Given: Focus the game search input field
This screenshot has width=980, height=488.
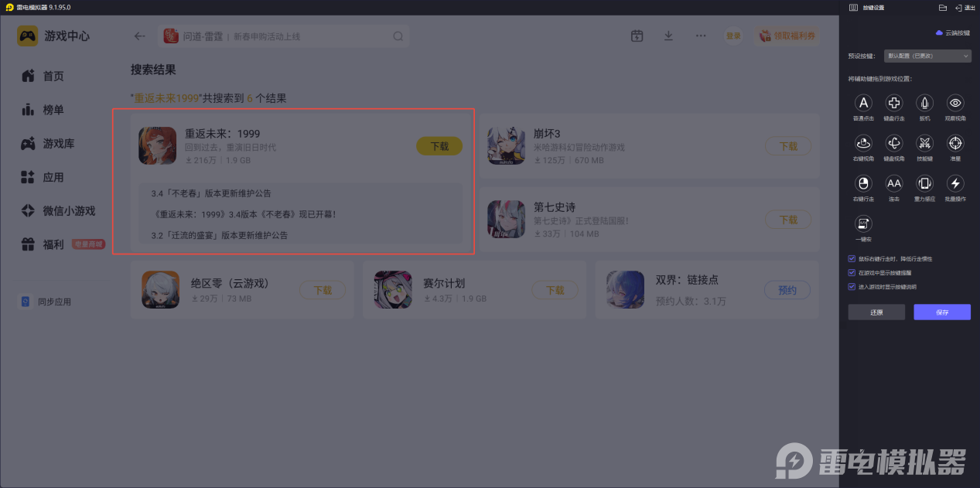Looking at the screenshot, I should coord(283,36).
